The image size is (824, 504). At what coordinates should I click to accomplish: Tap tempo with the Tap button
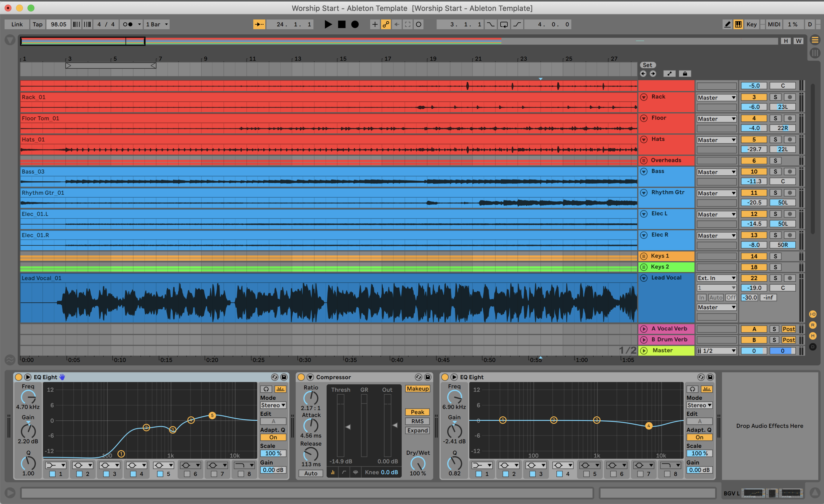coord(38,24)
